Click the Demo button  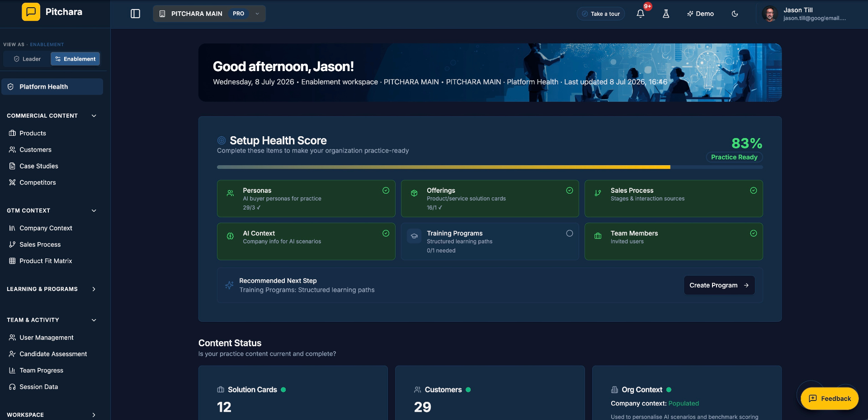click(x=700, y=14)
